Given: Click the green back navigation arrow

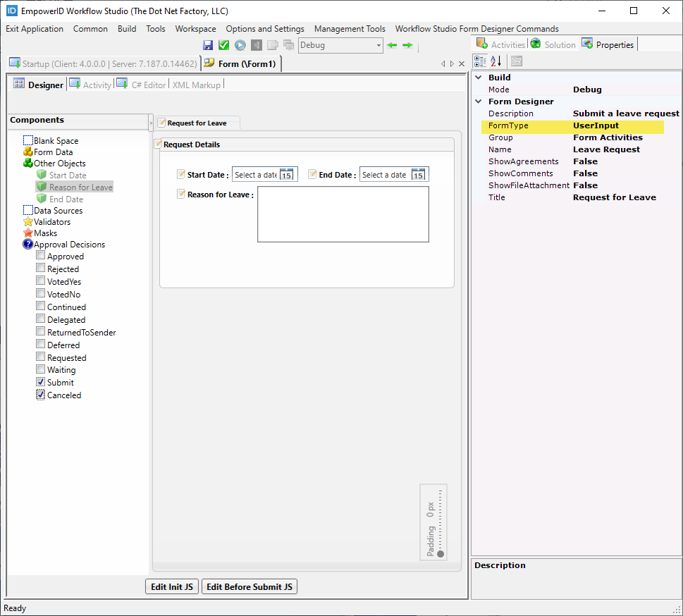Looking at the screenshot, I should (392, 44).
